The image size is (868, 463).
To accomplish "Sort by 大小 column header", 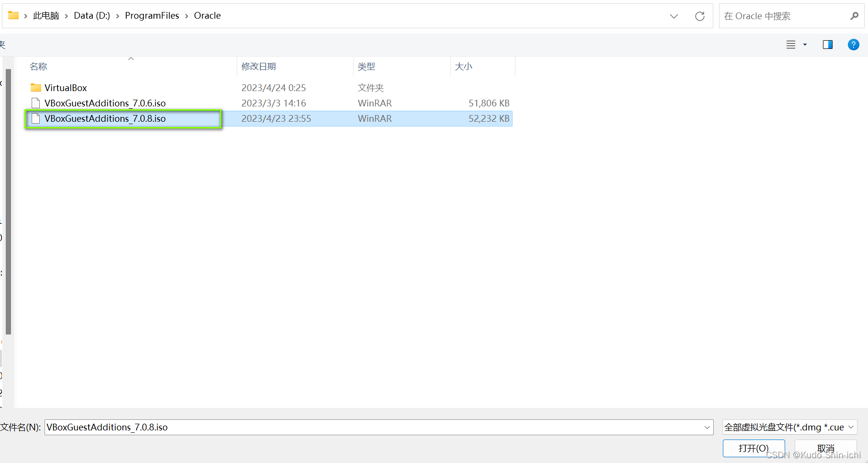I will coord(464,67).
